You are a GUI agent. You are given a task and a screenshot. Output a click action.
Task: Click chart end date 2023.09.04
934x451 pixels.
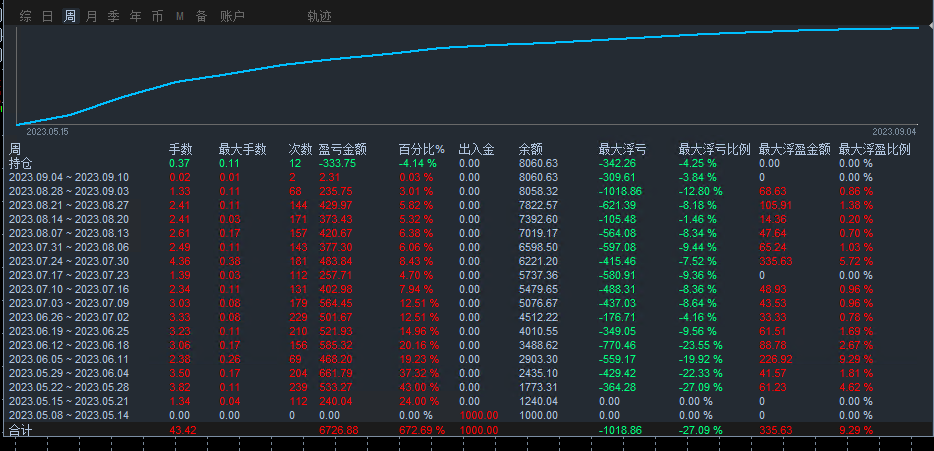click(894, 132)
